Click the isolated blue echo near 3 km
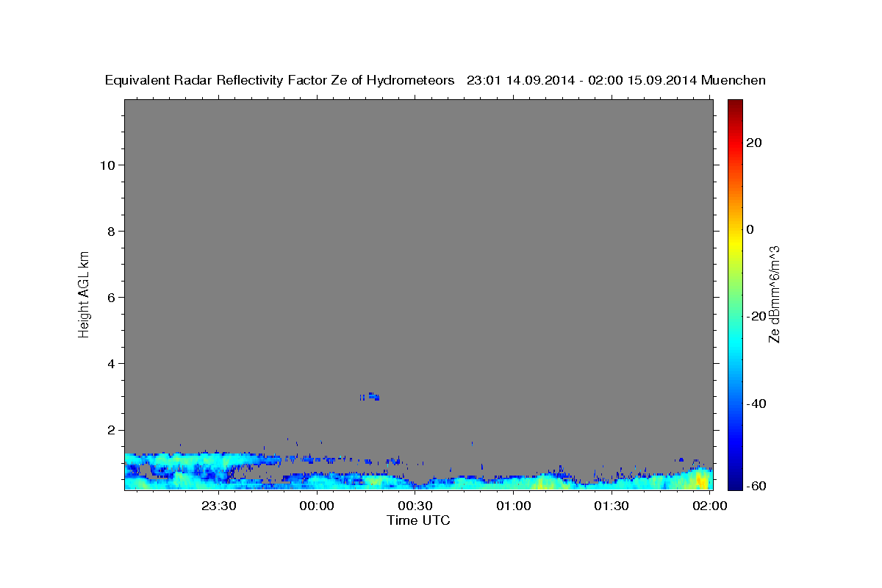 [x=370, y=396]
